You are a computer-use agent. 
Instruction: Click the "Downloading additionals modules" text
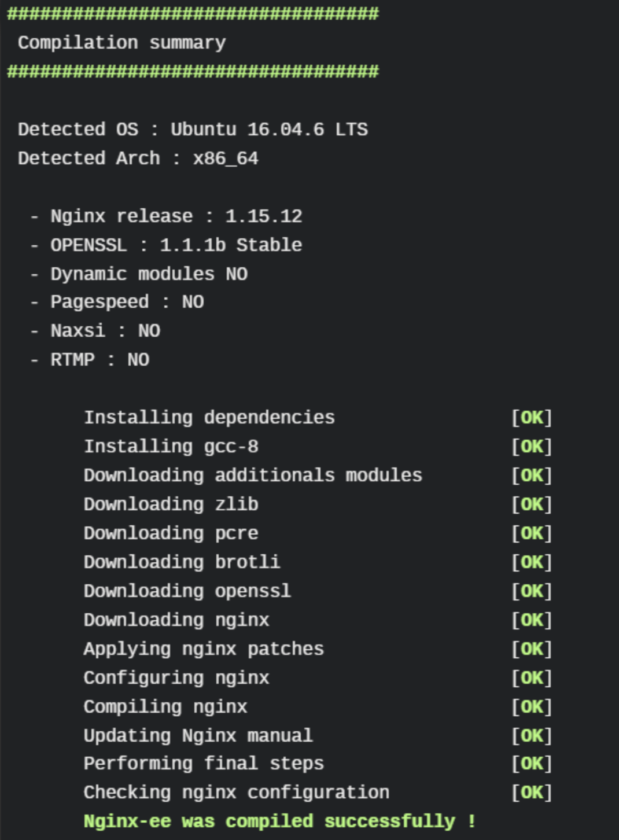pos(253,476)
